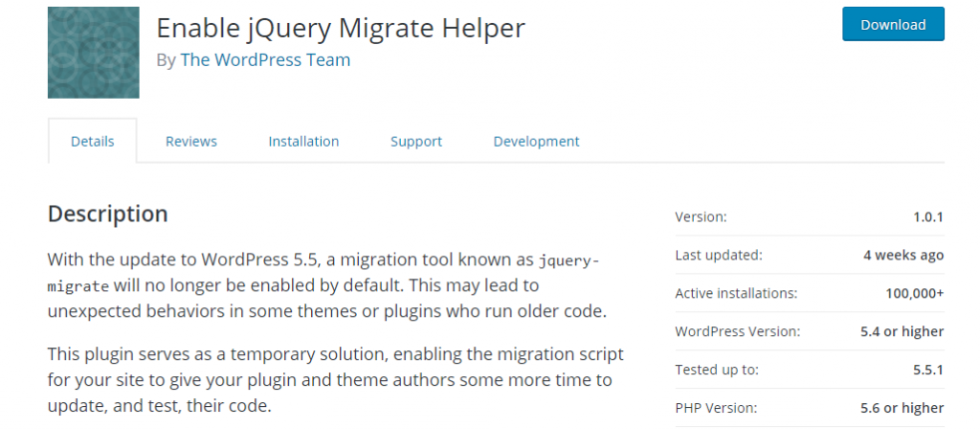The image size is (980, 429).
Task: Click the '5.6 or higher' value
Action: pos(902,408)
